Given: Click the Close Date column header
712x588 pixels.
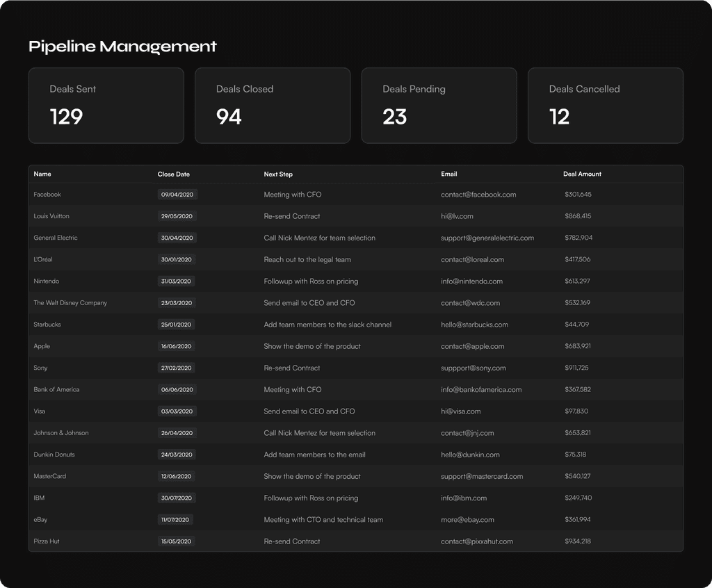Looking at the screenshot, I should (173, 174).
